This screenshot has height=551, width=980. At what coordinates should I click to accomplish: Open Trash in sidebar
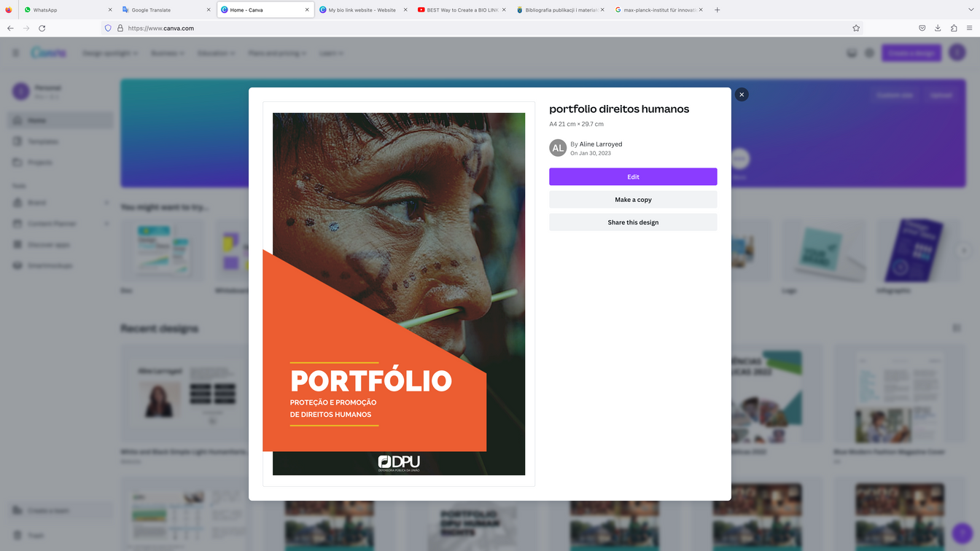tap(61, 536)
